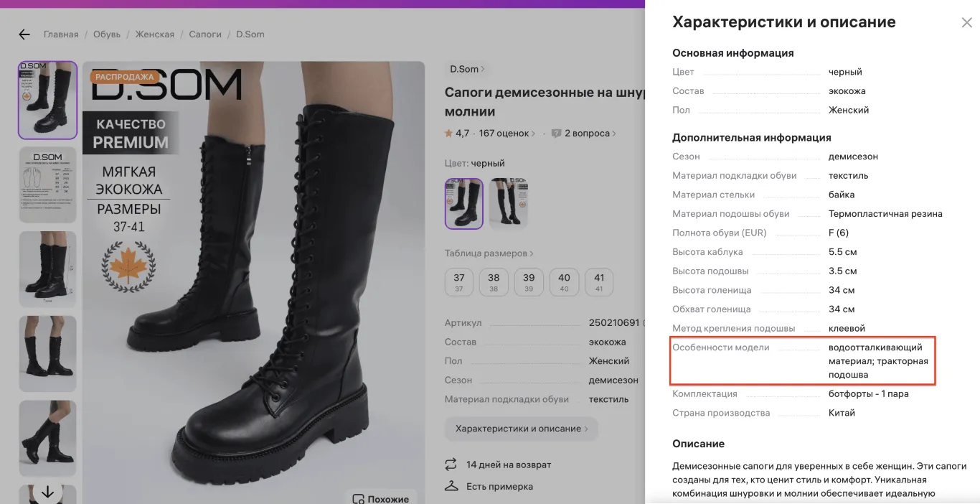This screenshot has width=980, height=504.
Task: Close the characteristics and description panel
Action: pos(966,23)
